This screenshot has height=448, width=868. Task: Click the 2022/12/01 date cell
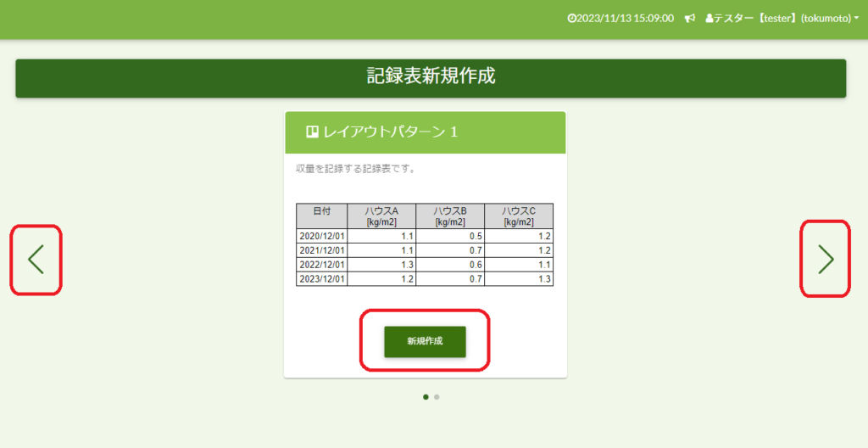click(x=321, y=265)
